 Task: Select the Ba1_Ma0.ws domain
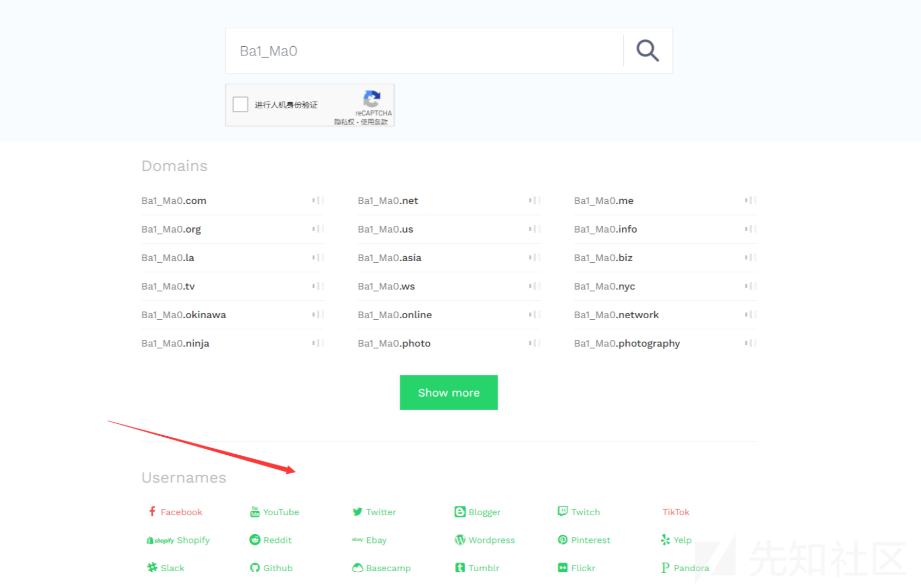(x=386, y=287)
